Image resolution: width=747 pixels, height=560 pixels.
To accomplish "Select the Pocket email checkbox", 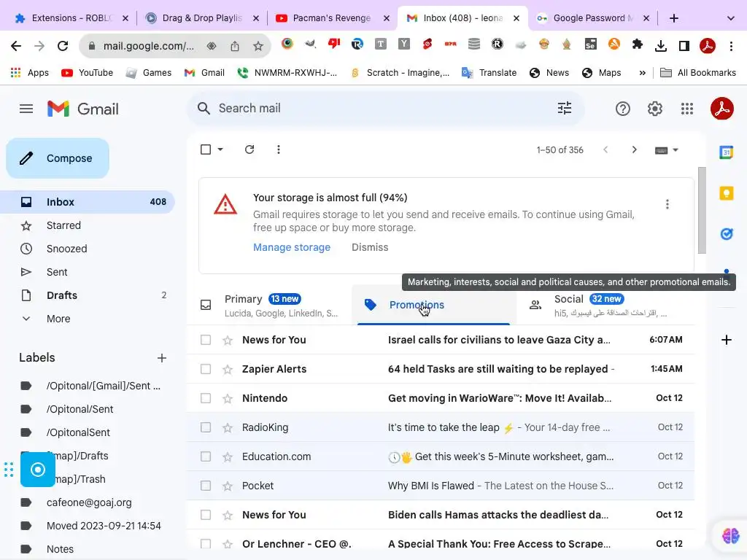I will coord(205,486).
